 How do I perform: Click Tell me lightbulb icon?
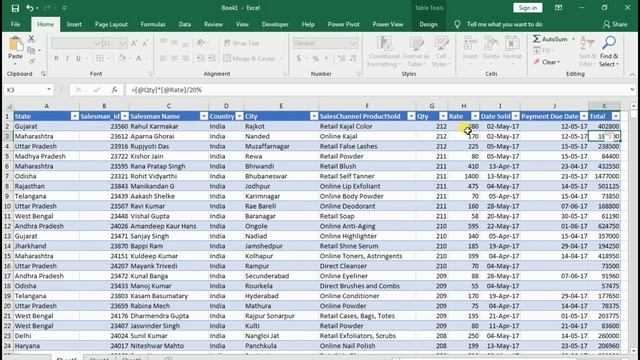click(x=457, y=24)
